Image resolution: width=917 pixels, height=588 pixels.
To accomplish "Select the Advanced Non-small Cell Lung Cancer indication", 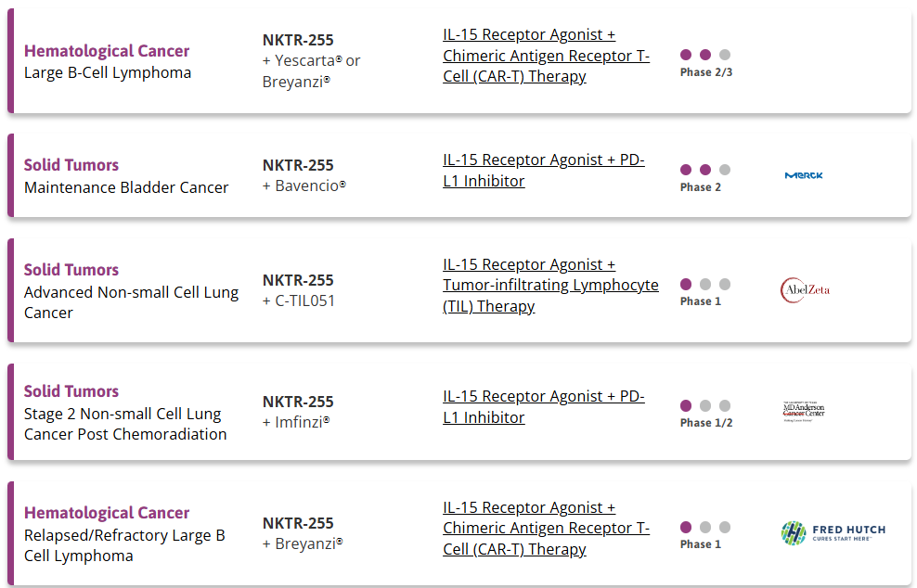I will (x=132, y=302).
